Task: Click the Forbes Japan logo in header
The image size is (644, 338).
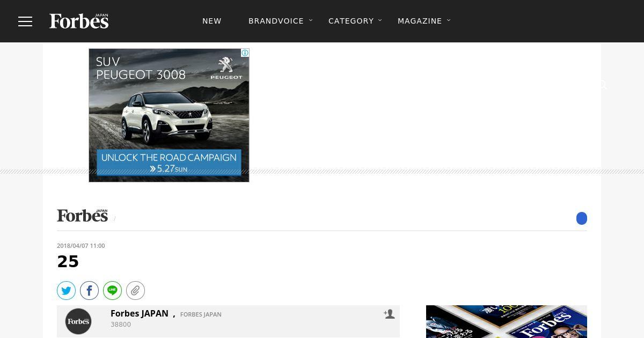Action: [79, 21]
